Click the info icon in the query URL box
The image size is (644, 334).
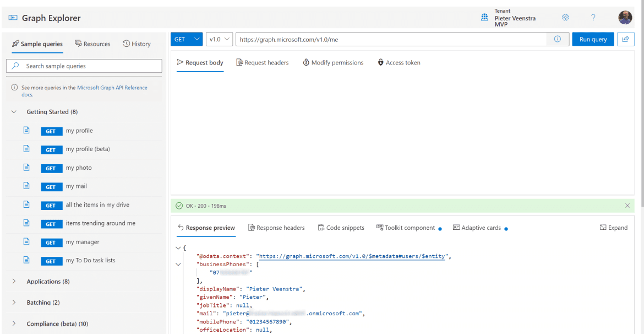(x=558, y=39)
